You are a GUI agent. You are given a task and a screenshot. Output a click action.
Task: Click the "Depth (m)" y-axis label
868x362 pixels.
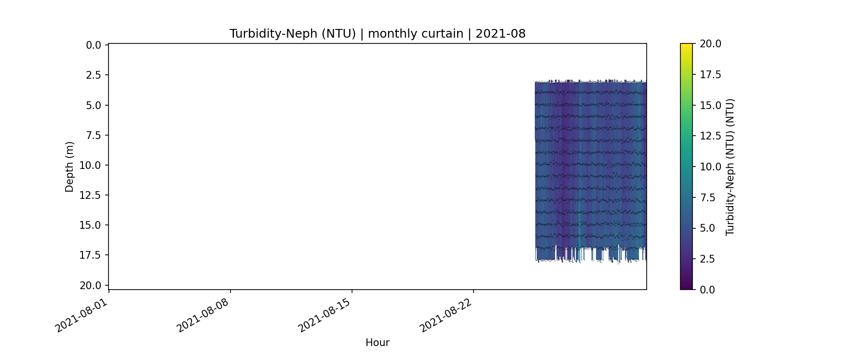tap(69, 167)
